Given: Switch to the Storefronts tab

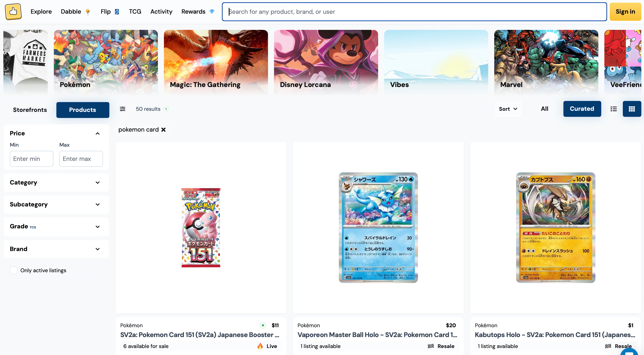Looking at the screenshot, I should pos(30,110).
